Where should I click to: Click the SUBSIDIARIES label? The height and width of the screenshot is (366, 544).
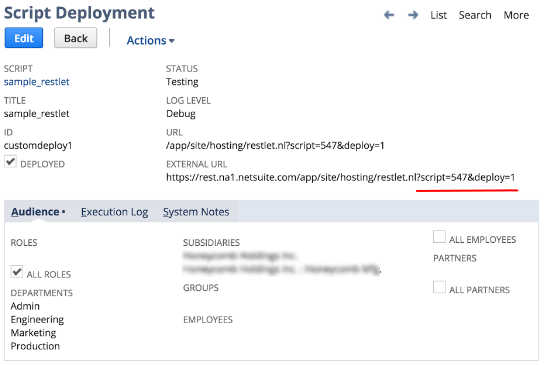coord(211,242)
